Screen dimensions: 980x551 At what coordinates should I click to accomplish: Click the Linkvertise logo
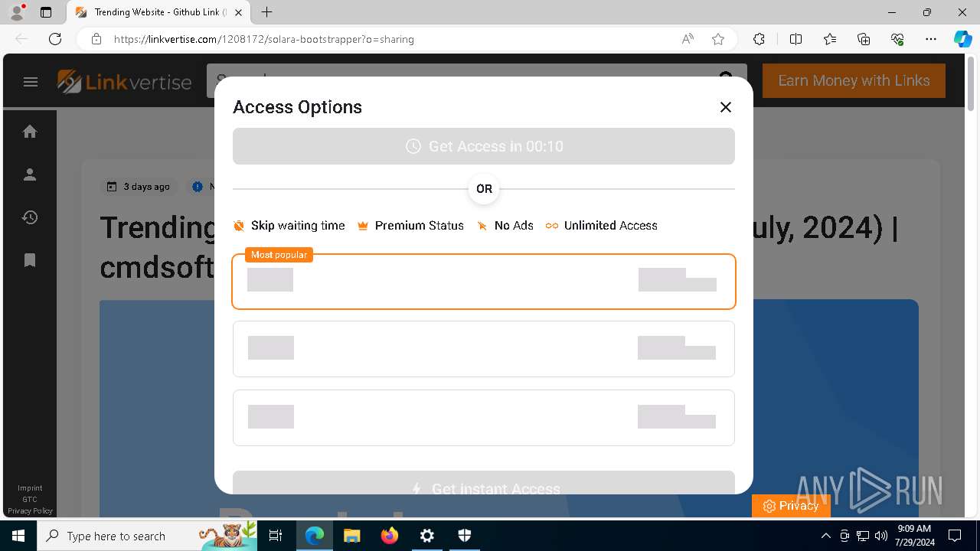pos(125,82)
